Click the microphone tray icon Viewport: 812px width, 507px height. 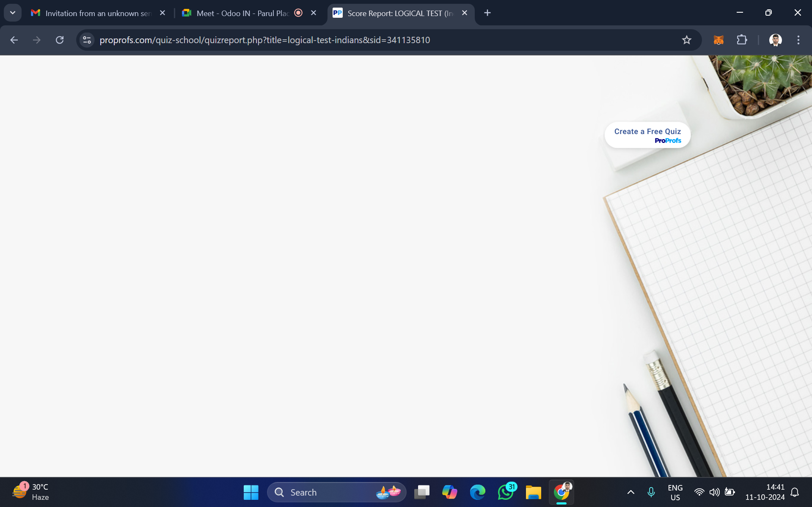coord(651,492)
